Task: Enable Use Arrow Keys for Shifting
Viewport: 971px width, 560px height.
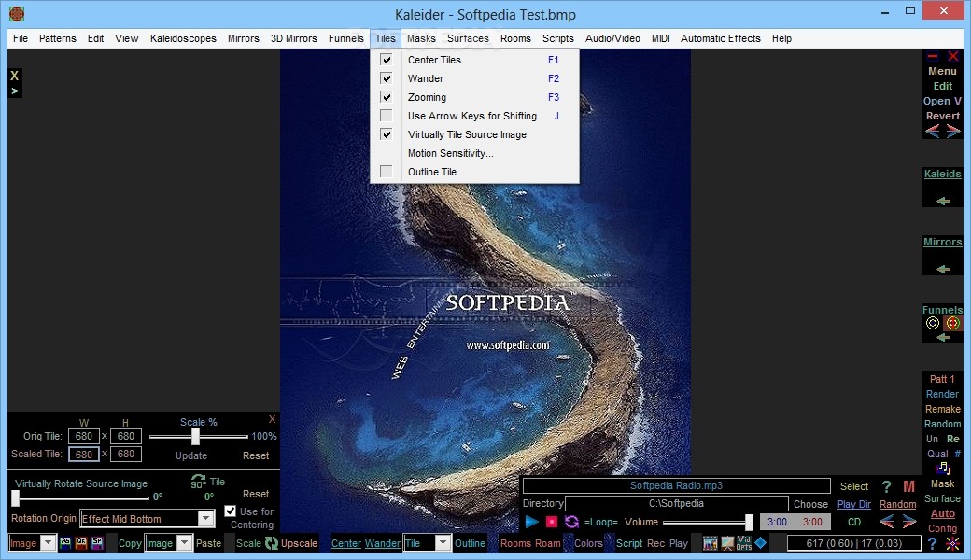Action: (386, 116)
